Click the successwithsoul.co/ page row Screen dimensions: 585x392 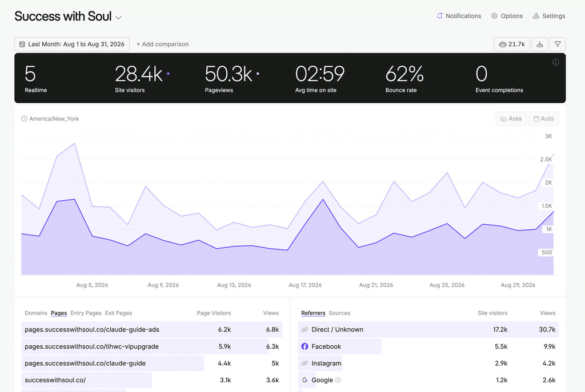[x=152, y=379]
